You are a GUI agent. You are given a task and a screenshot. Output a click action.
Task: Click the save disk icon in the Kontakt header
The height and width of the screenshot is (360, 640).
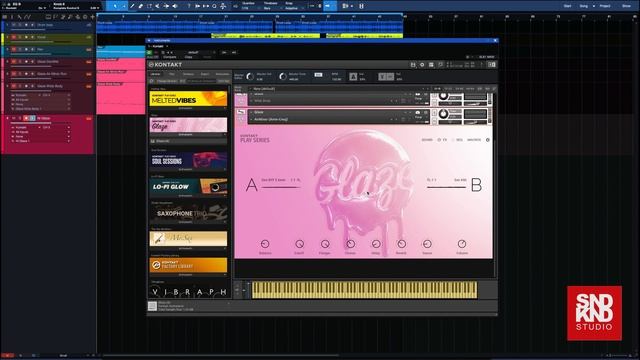413,64
